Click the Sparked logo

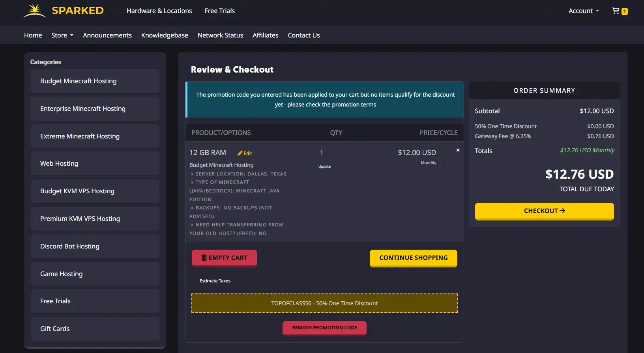(x=64, y=11)
